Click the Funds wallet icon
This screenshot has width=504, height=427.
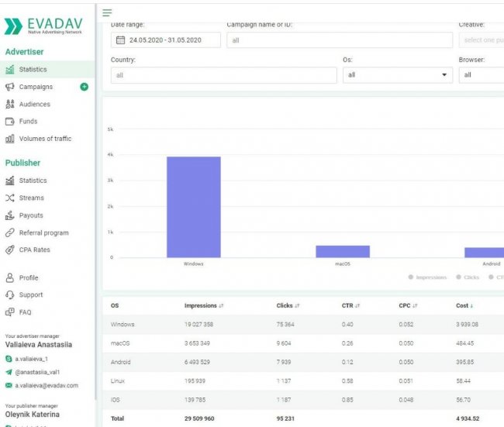(x=10, y=122)
